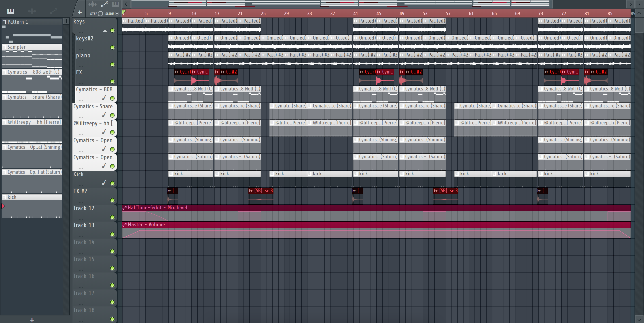644x323 pixels.
Task: Mute Track 12 with its green LED
Action: (112, 217)
